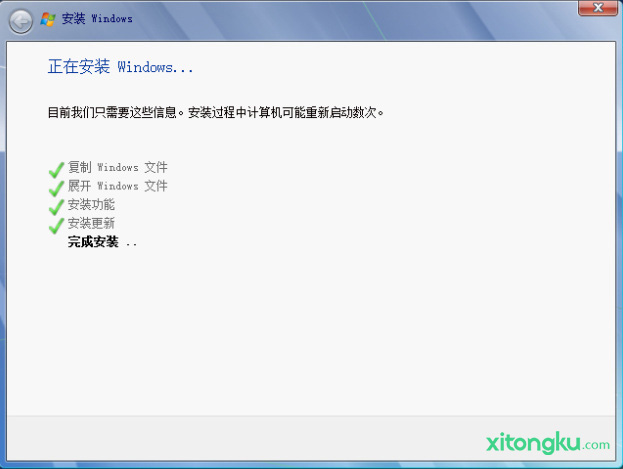Close the 安装 Windows setup window
Screen dimensions: 623x469
click(x=597, y=8)
